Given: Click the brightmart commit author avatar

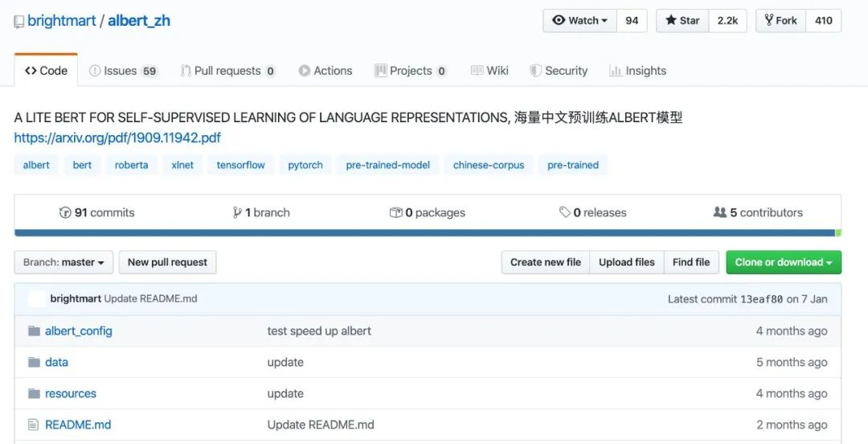Looking at the screenshot, I should pyautogui.click(x=36, y=298).
